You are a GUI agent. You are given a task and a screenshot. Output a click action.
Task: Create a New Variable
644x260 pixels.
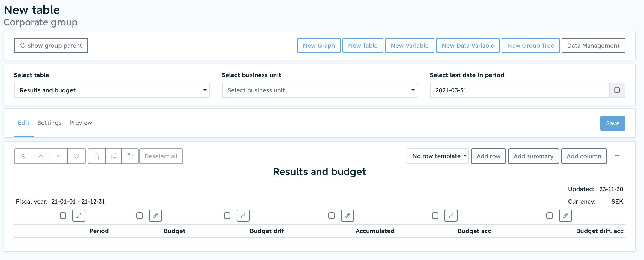[x=410, y=46]
